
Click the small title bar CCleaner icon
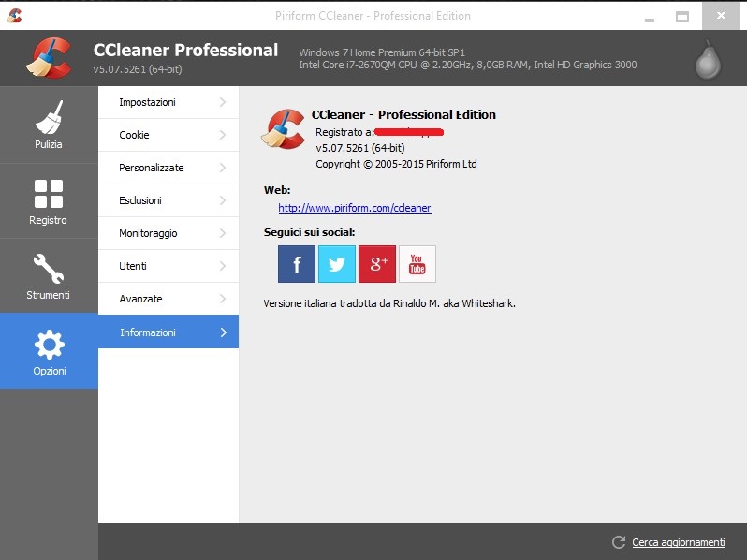14,16
